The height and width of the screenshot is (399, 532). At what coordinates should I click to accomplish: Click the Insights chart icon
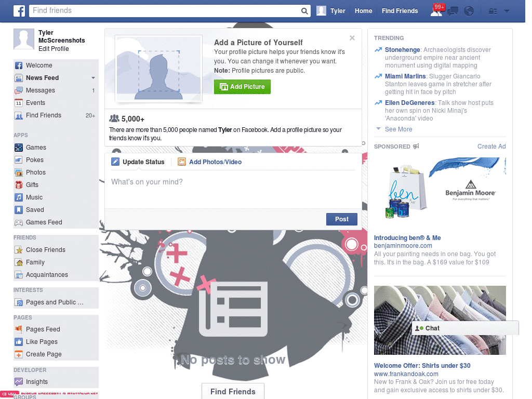click(19, 382)
